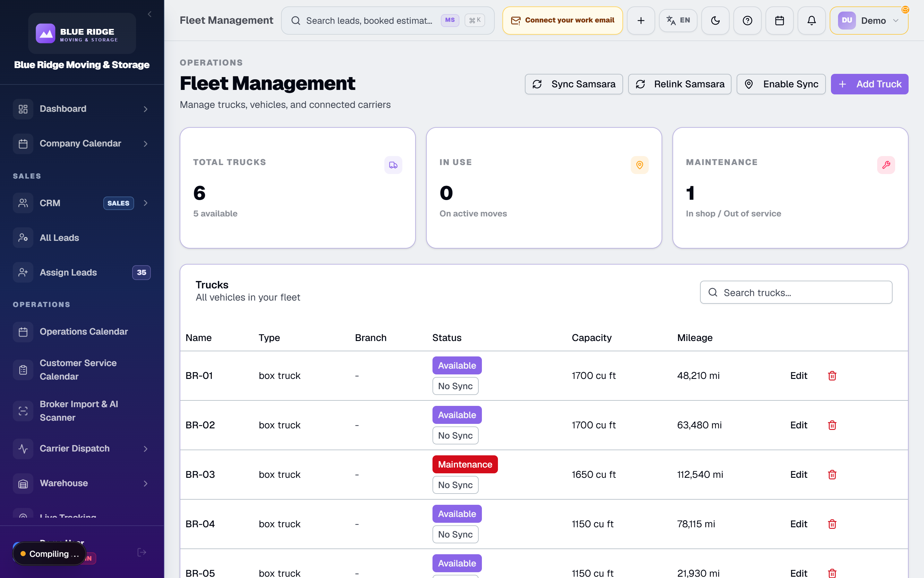Click the Maintenance wrench icon
The height and width of the screenshot is (578, 924).
pyautogui.click(x=886, y=165)
